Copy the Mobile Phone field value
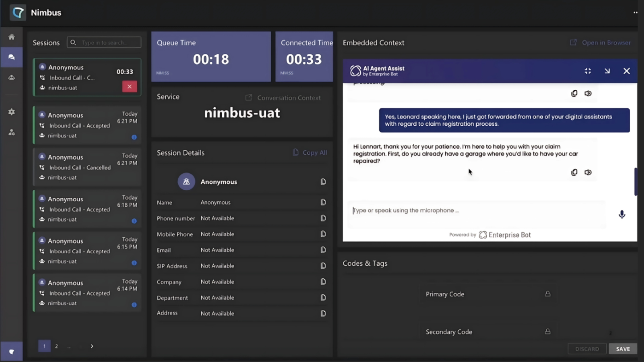This screenshot has width=644, height=362. (x=323, y=234)
